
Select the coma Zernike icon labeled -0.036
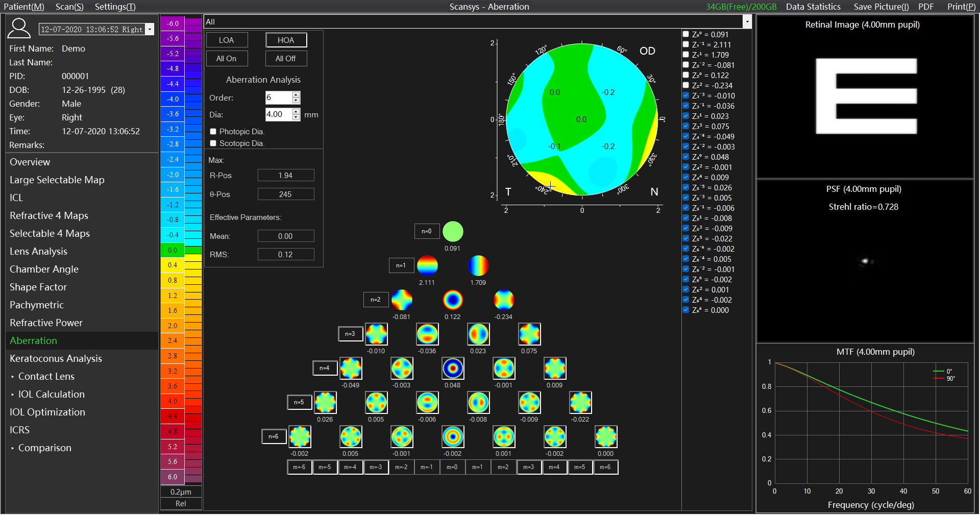tap(427, 334)
